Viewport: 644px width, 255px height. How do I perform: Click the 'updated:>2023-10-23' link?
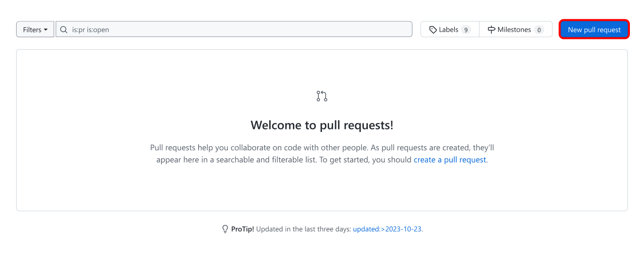pyautogui.click(x=387, y=229)
